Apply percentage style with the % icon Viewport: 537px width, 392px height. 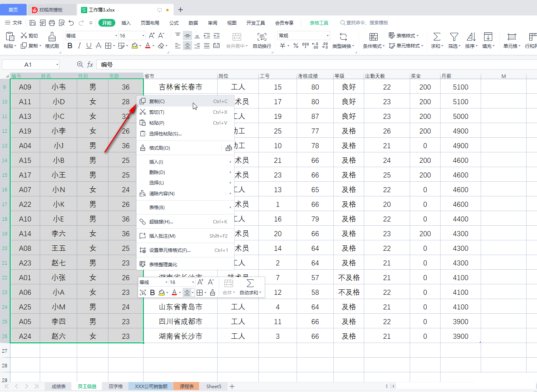296,45
